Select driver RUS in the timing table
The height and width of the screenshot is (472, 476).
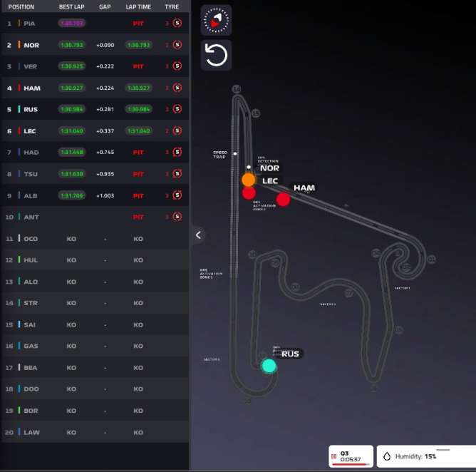(x=95, y=109)
